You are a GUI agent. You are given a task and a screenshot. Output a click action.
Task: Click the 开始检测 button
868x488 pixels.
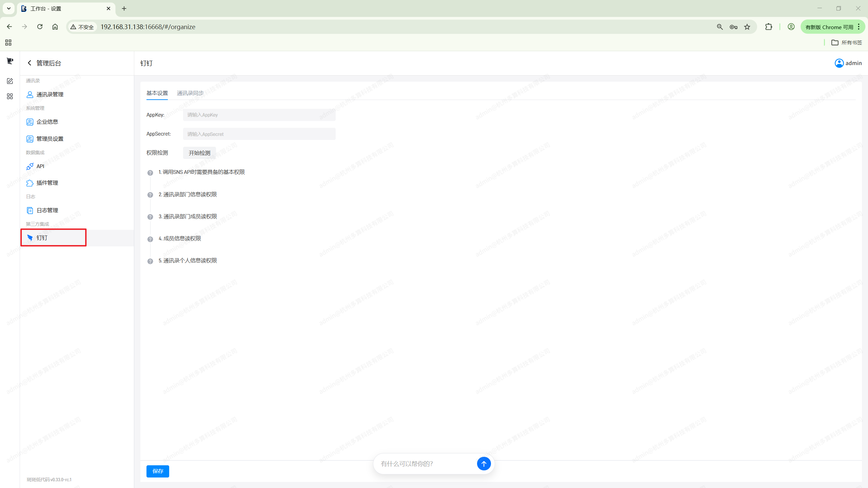point(199,153)
